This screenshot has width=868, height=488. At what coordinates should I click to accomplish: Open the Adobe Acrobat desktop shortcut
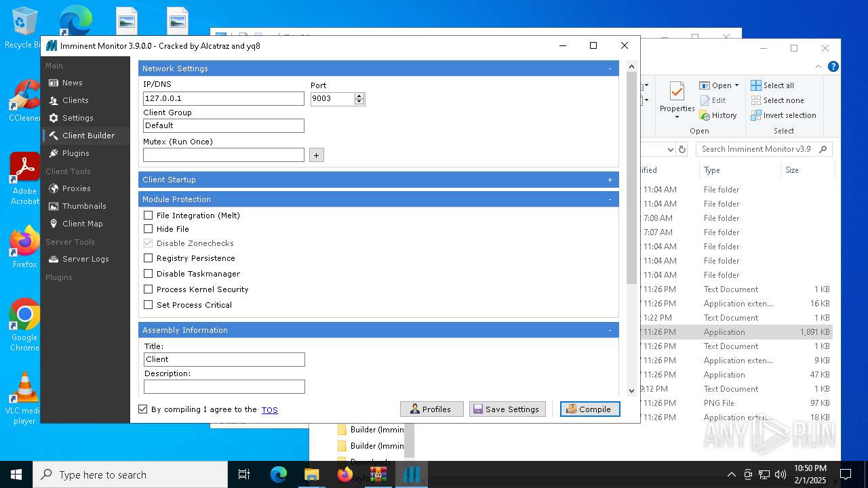coord(24,179)
